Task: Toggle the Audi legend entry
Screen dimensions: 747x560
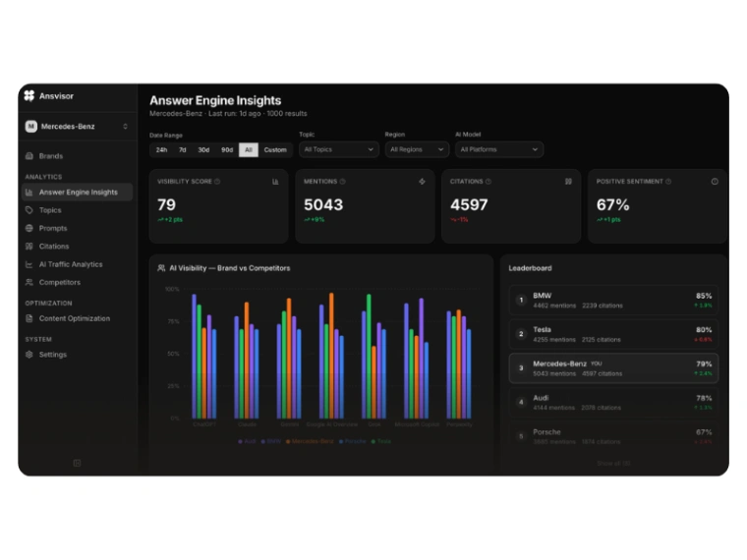Action: (x=247, y=441)
